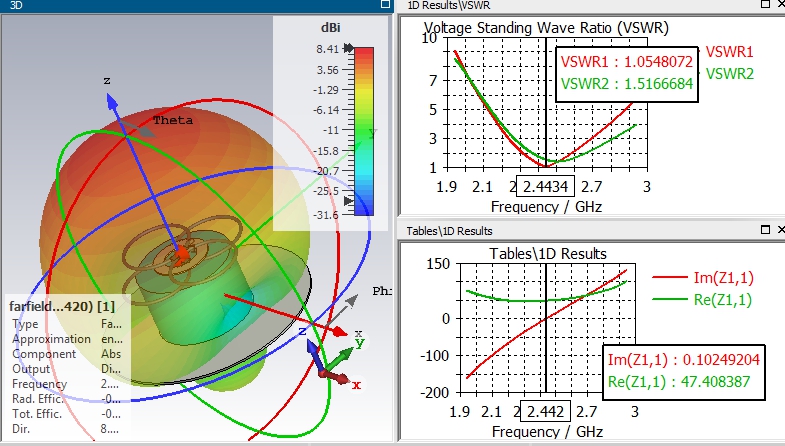Click the dBi color ramp bar

(364, 132)
